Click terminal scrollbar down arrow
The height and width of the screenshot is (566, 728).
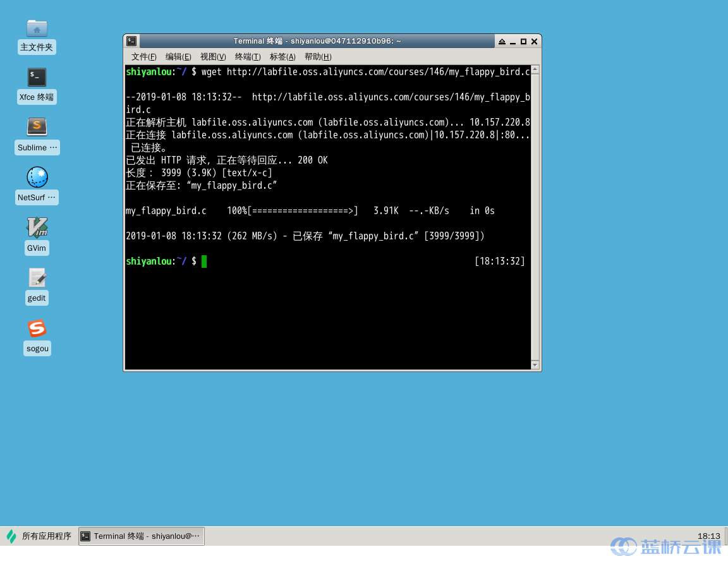click(535, 364)
